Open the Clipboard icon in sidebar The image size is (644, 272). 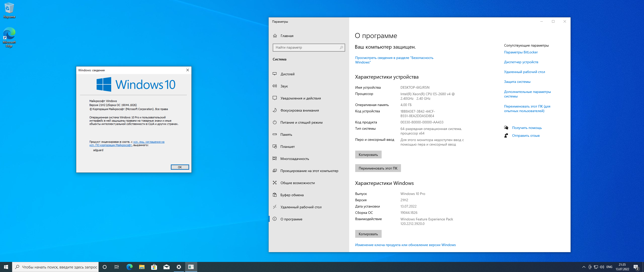(x=275, y=195)
